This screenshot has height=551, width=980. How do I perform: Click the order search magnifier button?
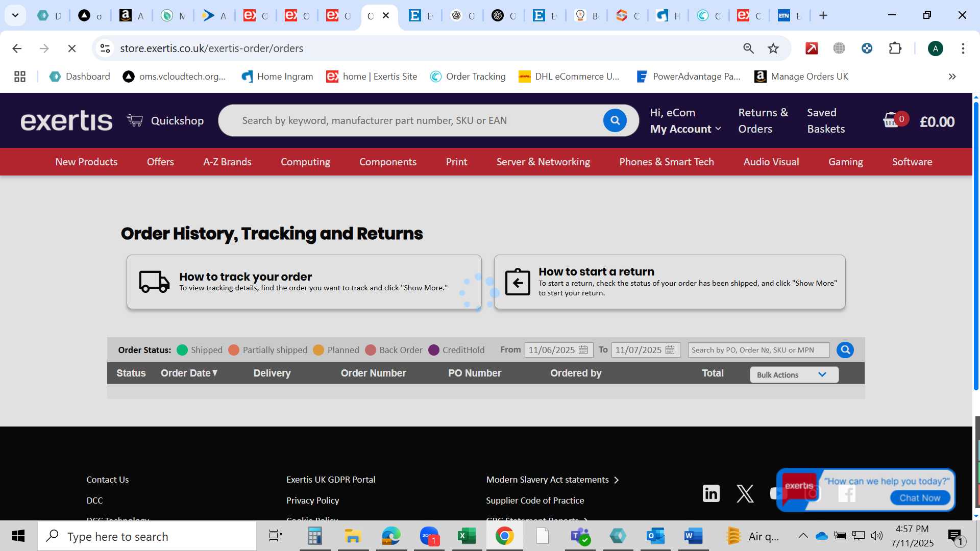coord(845,350)
